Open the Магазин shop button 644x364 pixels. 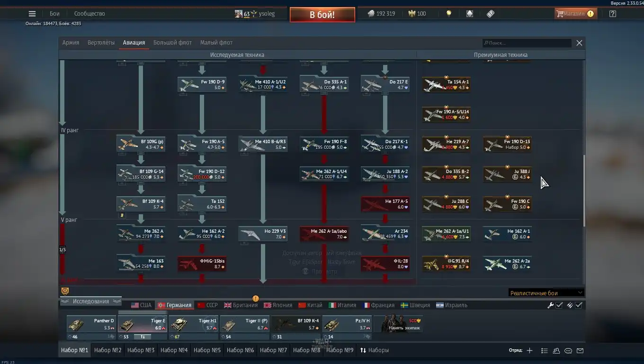pyautogui.click(x=575, y=14)
